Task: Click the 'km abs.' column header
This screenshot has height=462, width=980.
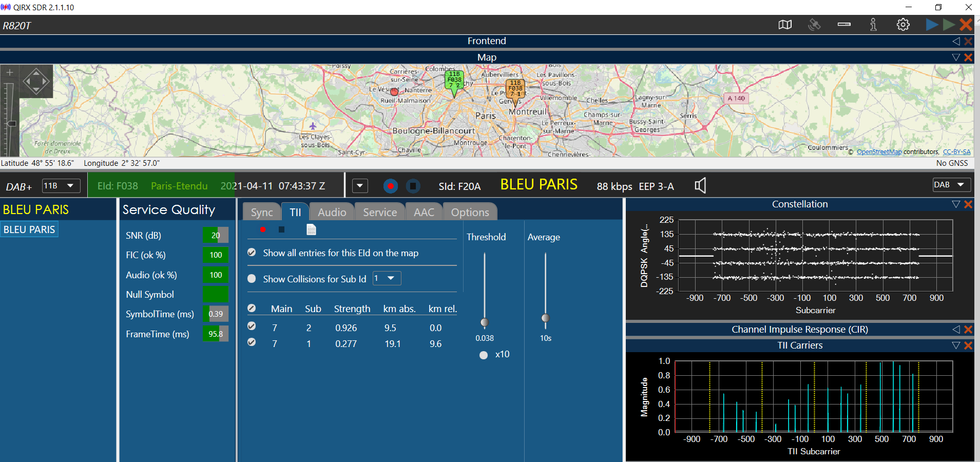Action: (x=399, y=309)
